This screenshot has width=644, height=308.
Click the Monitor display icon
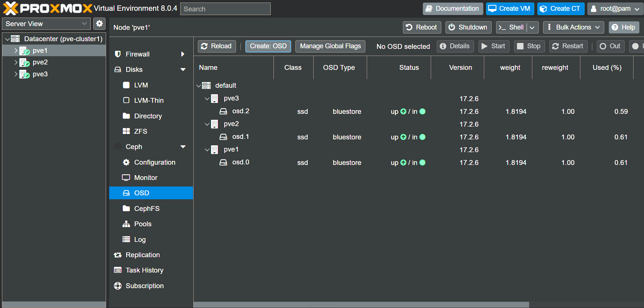click(x=126, y=178)
